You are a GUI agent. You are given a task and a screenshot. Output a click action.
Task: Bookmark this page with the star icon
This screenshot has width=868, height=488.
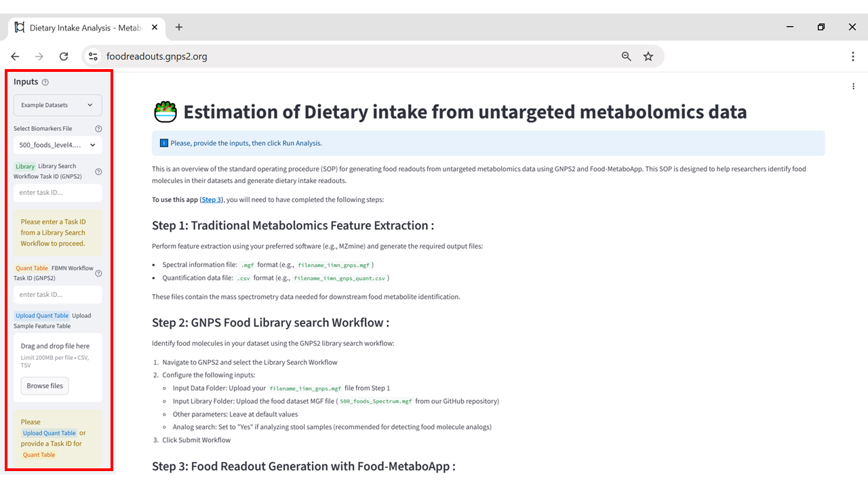tap(648, 57)
